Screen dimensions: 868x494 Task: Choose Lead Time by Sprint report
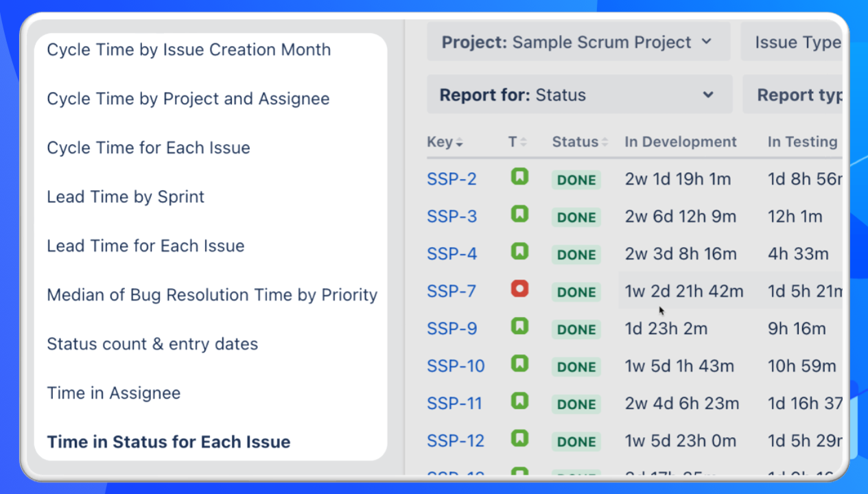[126, 197]
